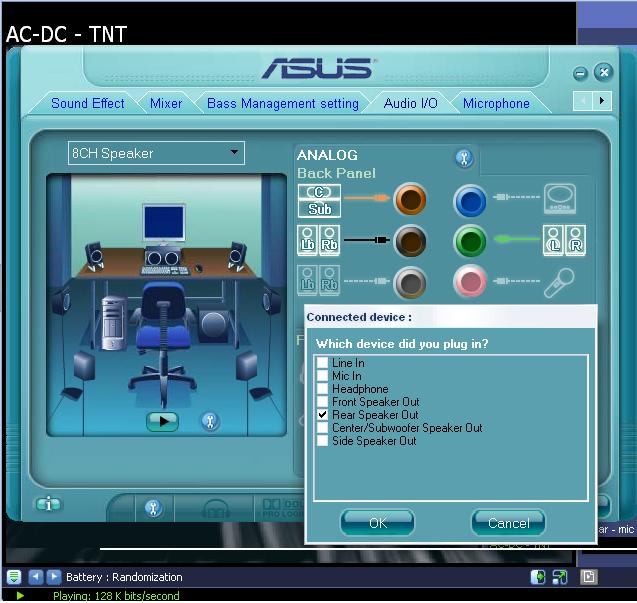Click the pink microphone jack
This screenshot has height=603, width=637.
(x=470, y=281)
